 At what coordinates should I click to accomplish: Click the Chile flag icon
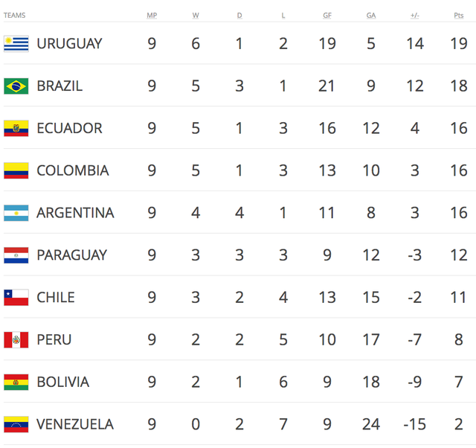coord(16,298)
